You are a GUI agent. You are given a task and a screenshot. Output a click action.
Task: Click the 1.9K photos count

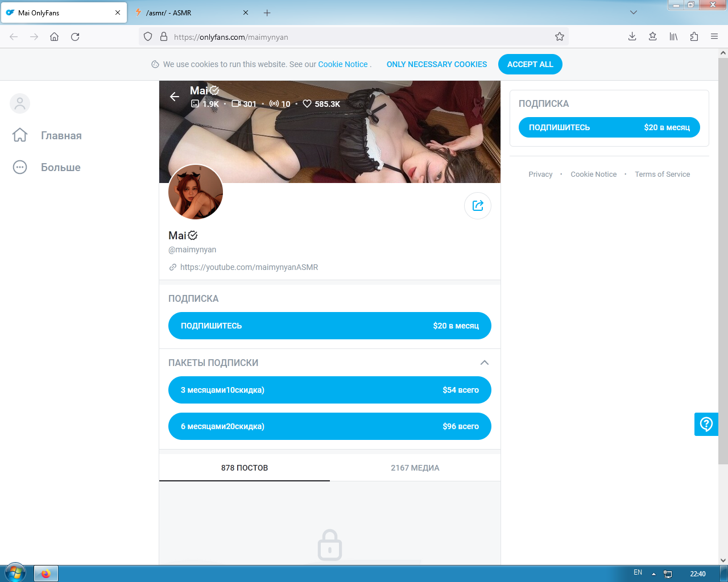pyautogui.click(x=205, y=104)
